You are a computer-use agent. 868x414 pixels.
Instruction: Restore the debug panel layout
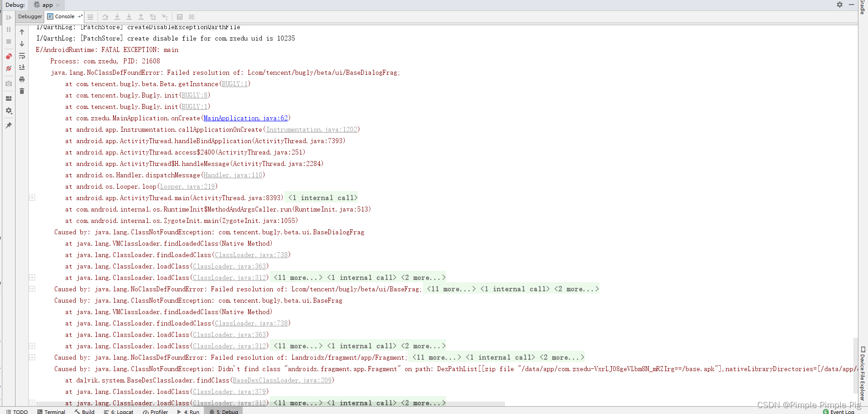pyautogui.click(x=9, y=98)
